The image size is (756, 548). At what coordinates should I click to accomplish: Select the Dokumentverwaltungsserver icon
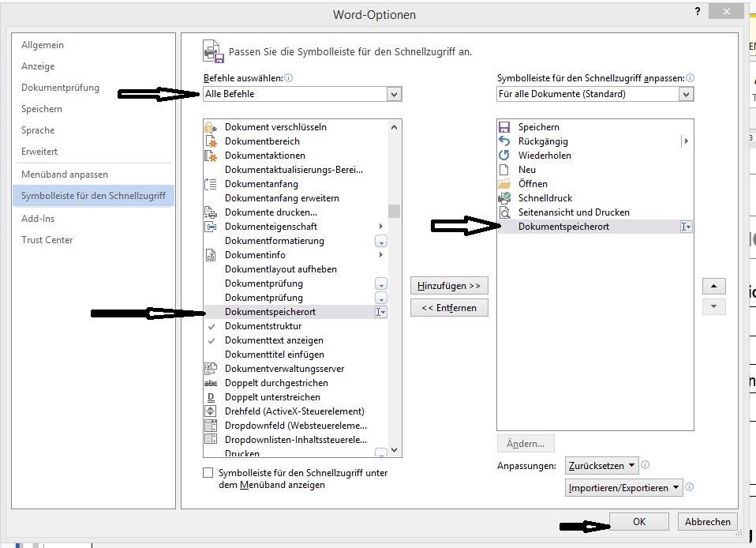211,369
